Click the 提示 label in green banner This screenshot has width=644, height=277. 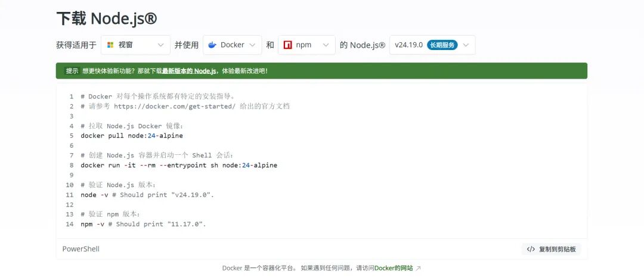point(72,71)
